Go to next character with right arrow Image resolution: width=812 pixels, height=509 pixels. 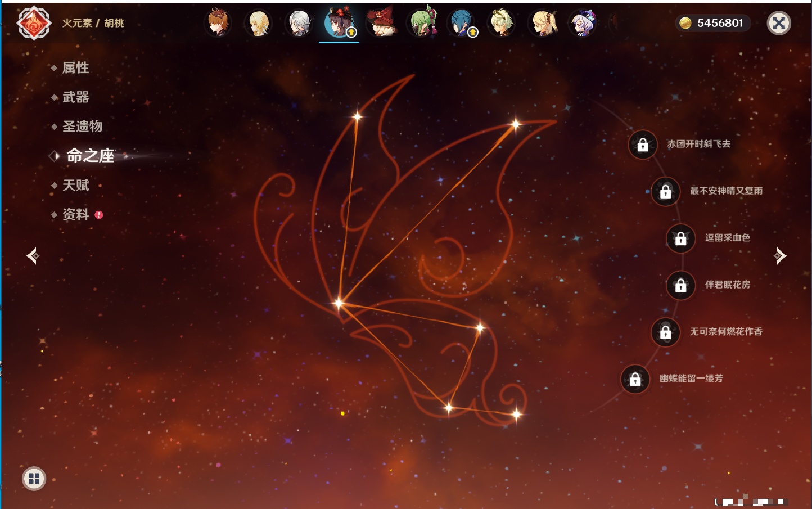(780, 256)
